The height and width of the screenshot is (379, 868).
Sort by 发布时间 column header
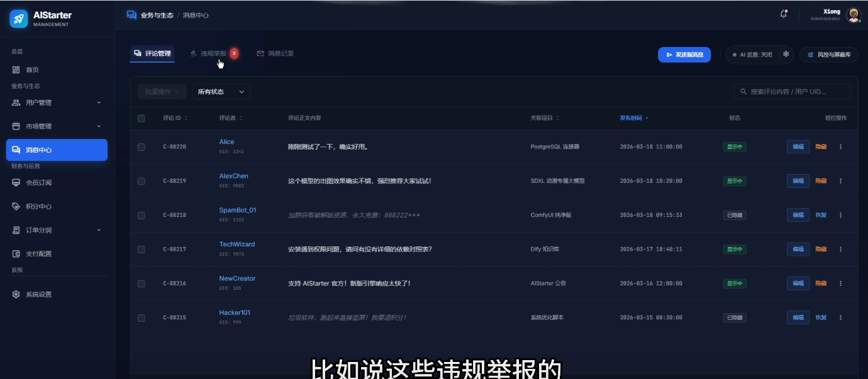coord(634,118)
